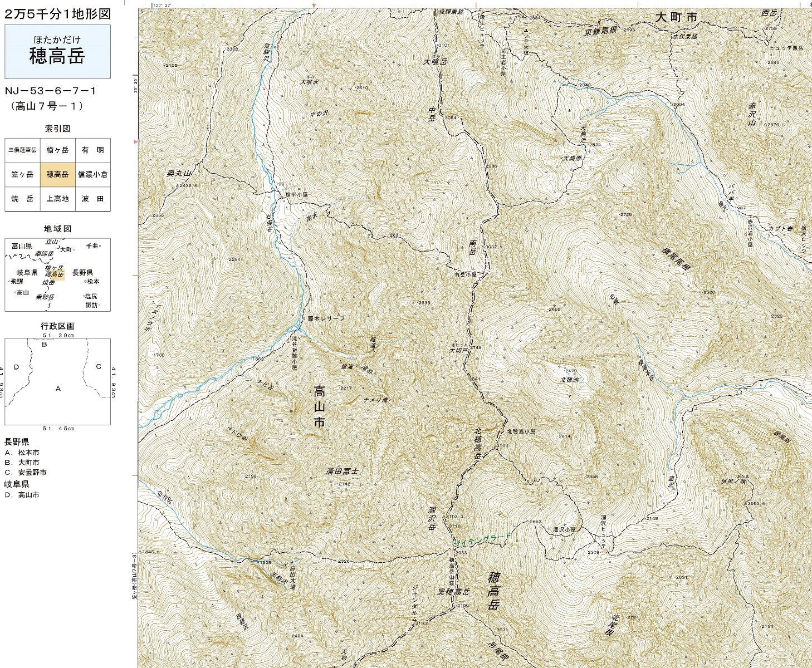812x668 pixels.
Task: Click zone letter C in the administrative diagram
Action: (99, 366)
